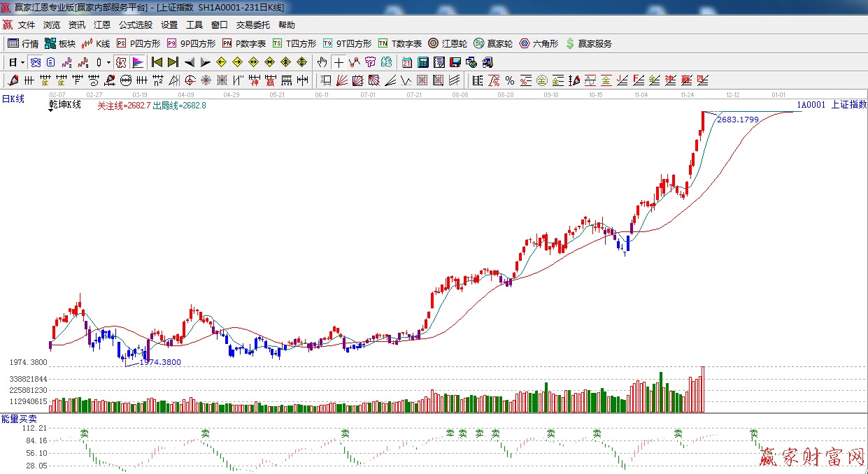868x474 pixels.
Task: Click the tallest volume bar at right
Action: click(x=702, y=389)
